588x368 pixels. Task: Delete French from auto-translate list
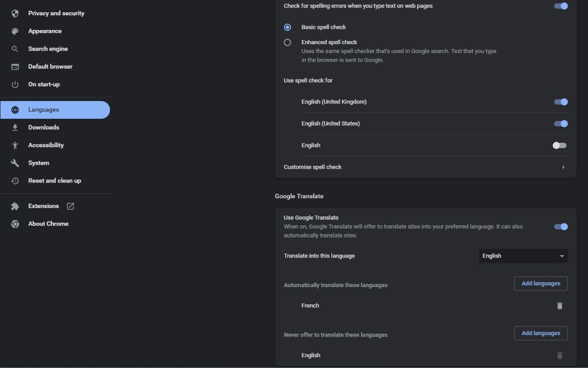(x=560, y=306)
